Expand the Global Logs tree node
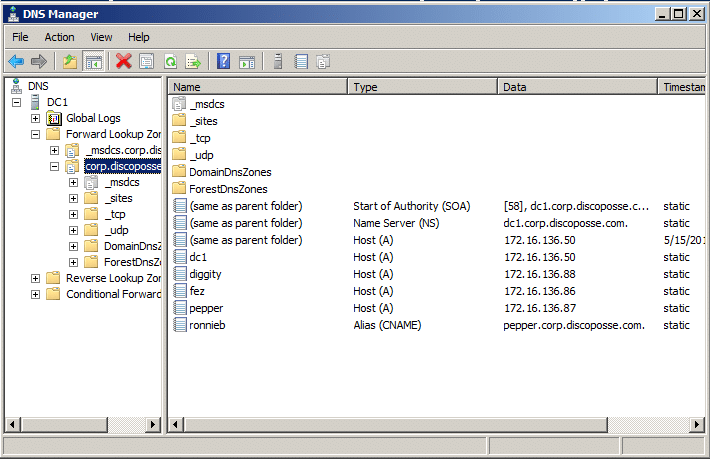710x459 pixels. pos(37,118)
